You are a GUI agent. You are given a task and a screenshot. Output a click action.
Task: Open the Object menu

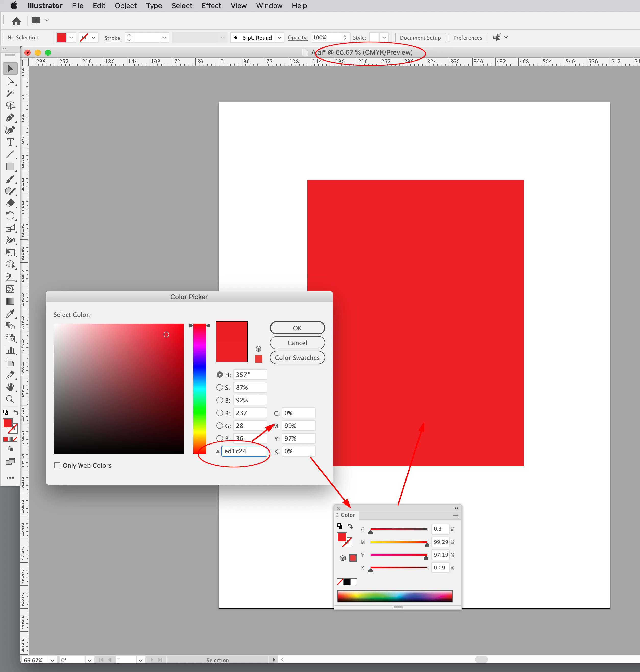(x=126, y=6)
